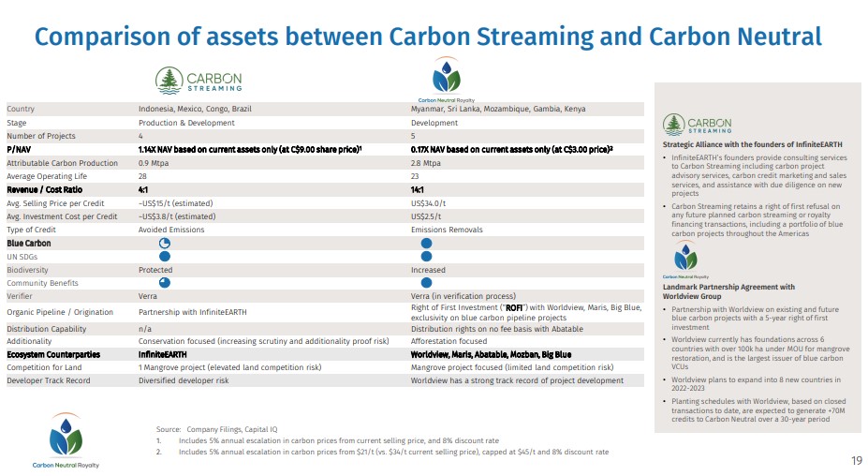Click 'Partnership with InfiniteEARTH' cell
This screenshot has height=476, width=868.
click(x=193, y=313)
